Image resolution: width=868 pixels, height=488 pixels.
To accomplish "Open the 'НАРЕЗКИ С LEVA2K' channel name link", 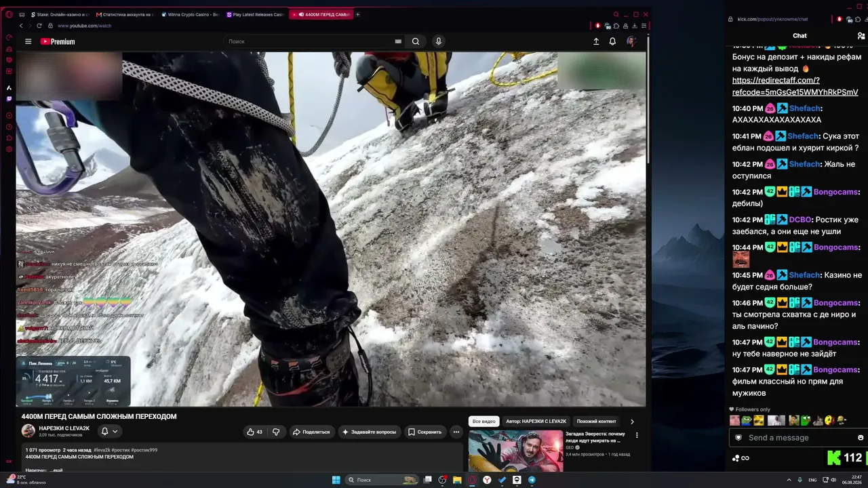I will [x=64, y=428].
